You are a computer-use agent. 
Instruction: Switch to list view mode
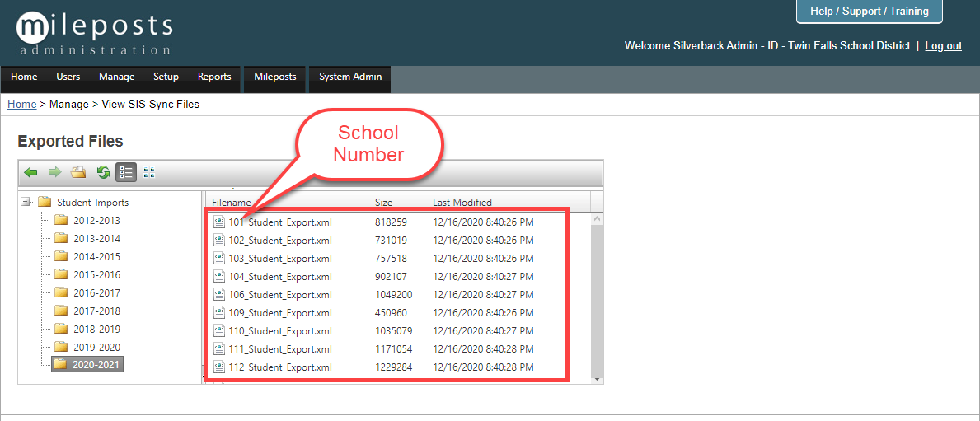(126, 171)
